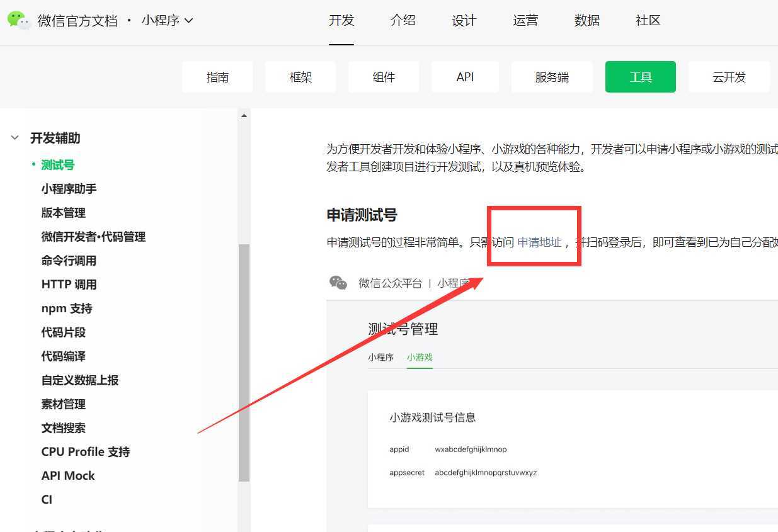This screenshot has height=532, width=778.
Task: Click the 小游戏测试号信息 heading
Action: [433, 417]
